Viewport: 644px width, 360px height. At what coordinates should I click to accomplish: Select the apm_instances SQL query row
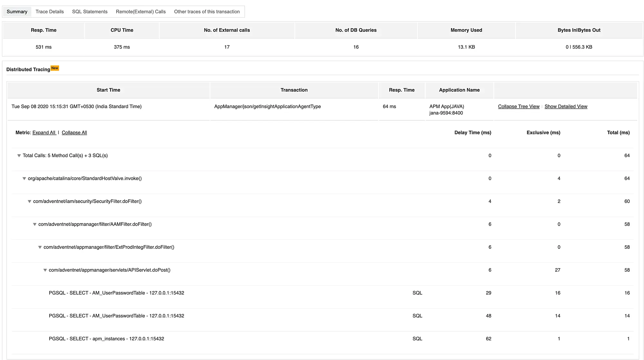tap(106, 339)
